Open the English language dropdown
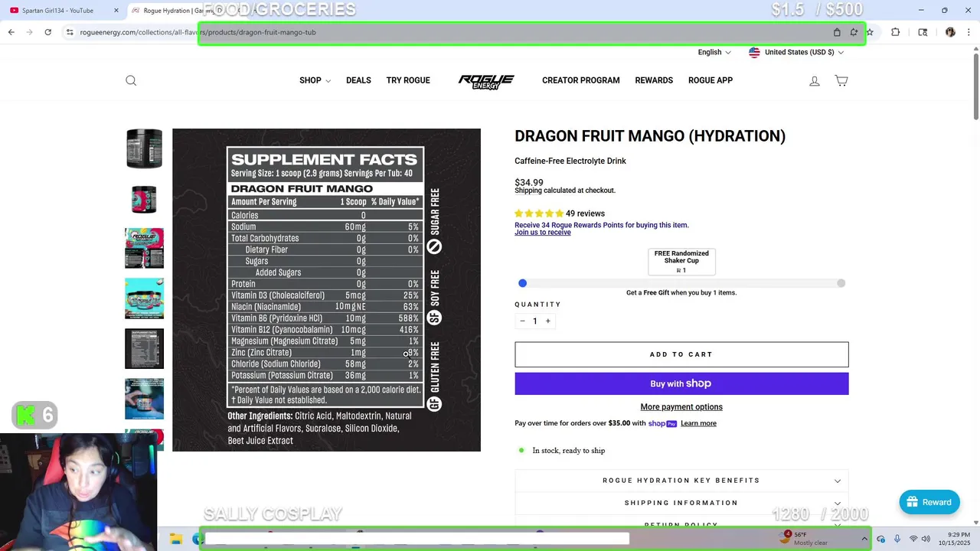 (714, 52)
